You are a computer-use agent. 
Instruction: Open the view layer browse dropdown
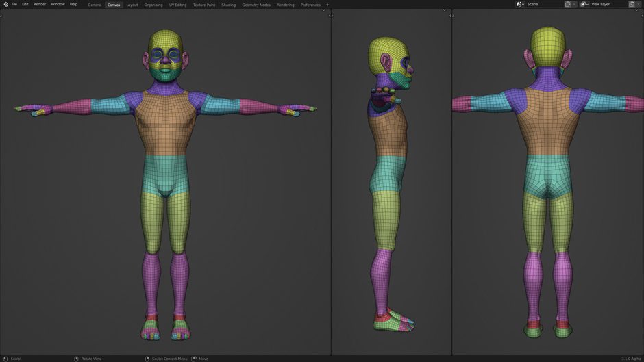point(584,4)
